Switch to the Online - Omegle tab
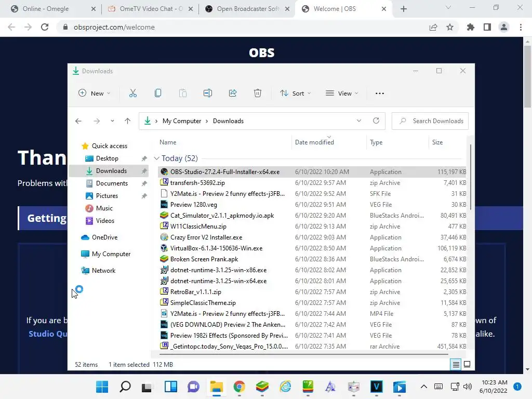The image size is (532, 399). [54, 9]
